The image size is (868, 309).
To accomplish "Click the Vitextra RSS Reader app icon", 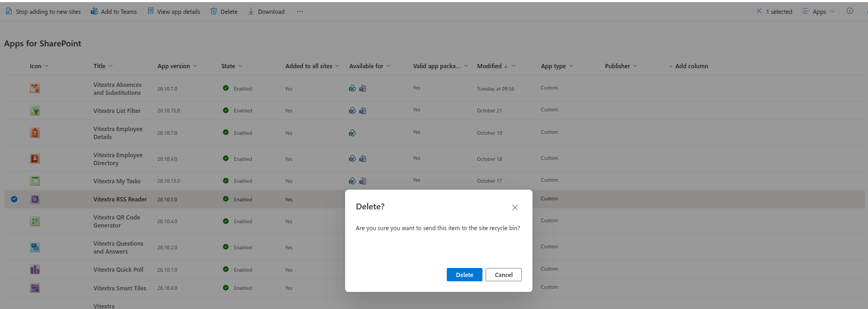I will point(35,199).
